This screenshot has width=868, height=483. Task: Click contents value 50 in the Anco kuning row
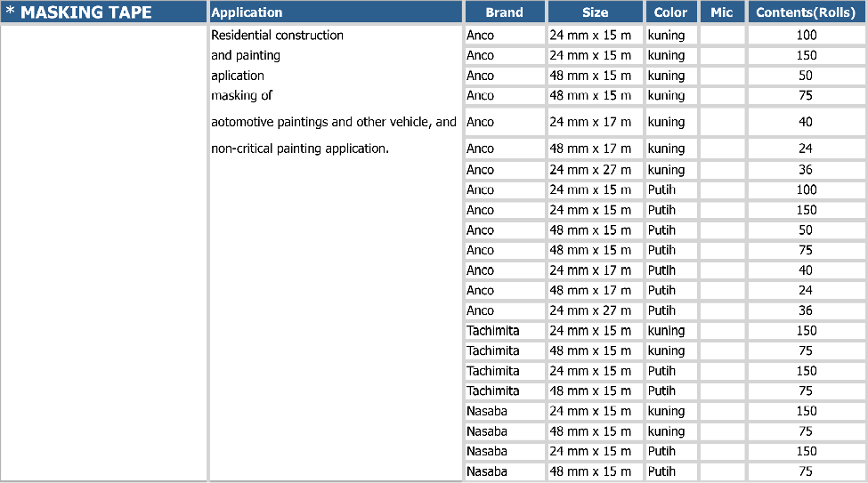pos(806,76)
